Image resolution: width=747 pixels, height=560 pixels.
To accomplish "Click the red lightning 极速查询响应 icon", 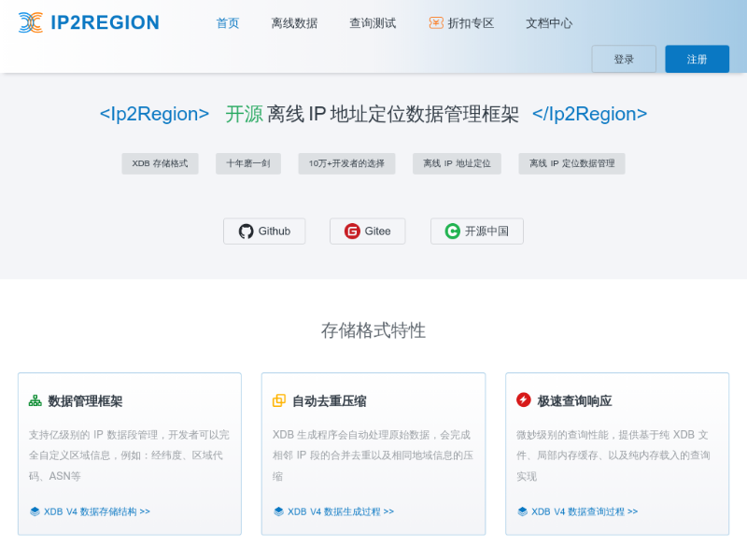I will point(524,400).
